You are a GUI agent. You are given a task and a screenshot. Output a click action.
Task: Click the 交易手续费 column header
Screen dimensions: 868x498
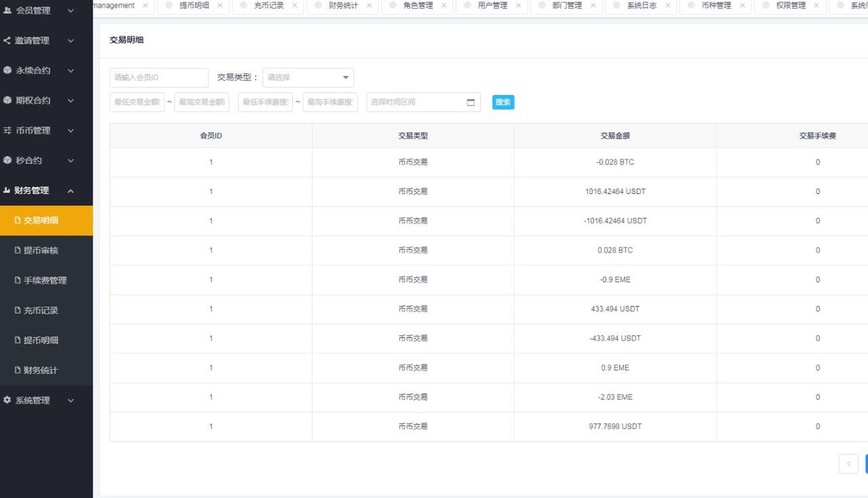(817, 135)
